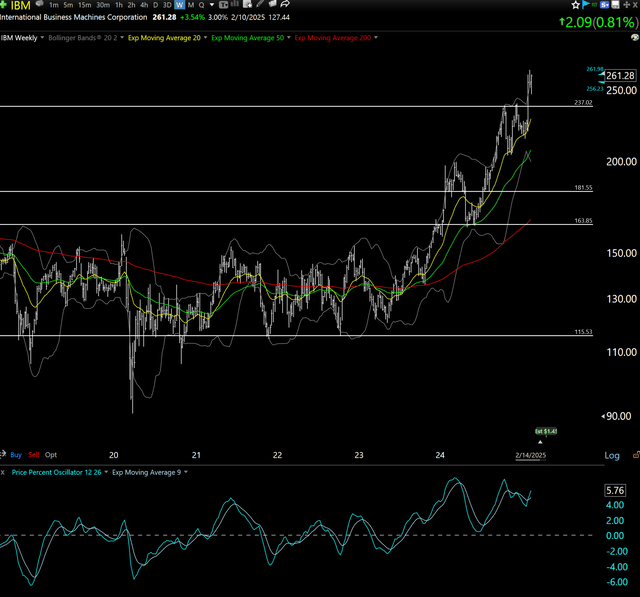640x597 pixels.
Task: Click the add note icon
Action: coord(247,4)
